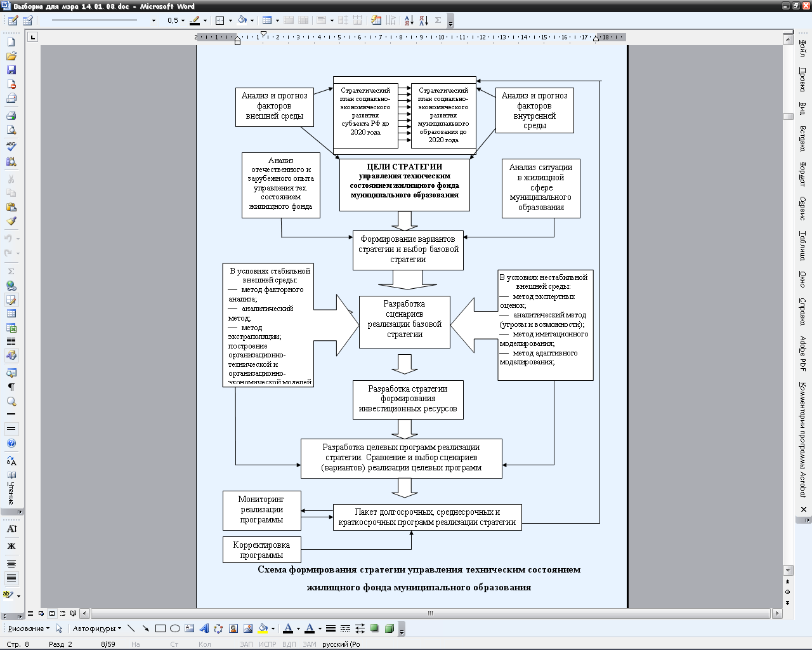Screen dimensions: 812x650
Task: Pick the Rectangle drawing tool
Action: tap(160, 628)
